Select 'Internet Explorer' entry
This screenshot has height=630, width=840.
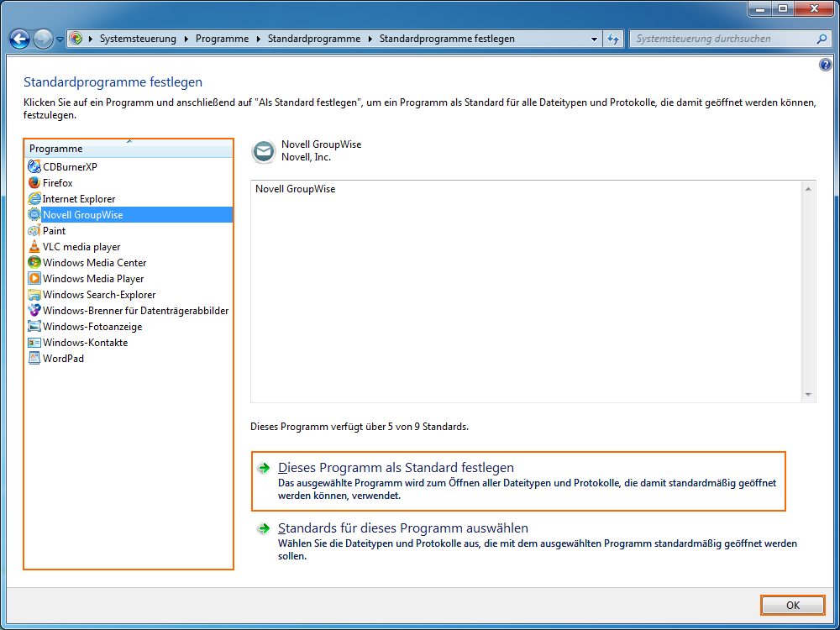coord(79,199)
